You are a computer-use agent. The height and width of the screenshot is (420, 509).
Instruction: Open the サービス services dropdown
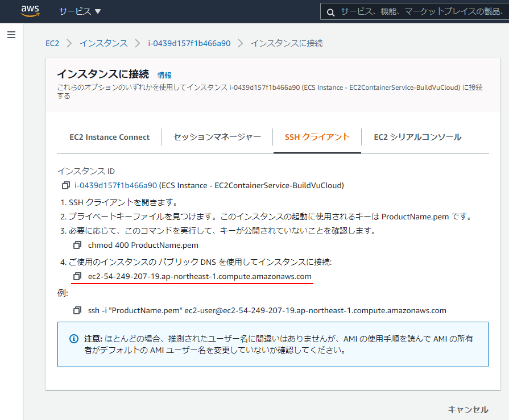click(80, 11)
